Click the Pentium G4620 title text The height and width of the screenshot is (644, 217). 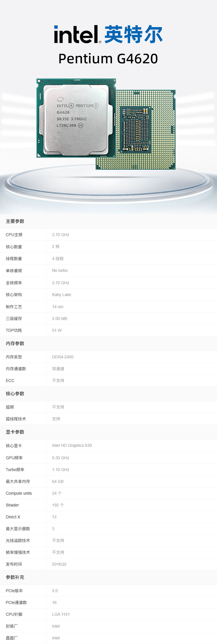pos(108,59)
